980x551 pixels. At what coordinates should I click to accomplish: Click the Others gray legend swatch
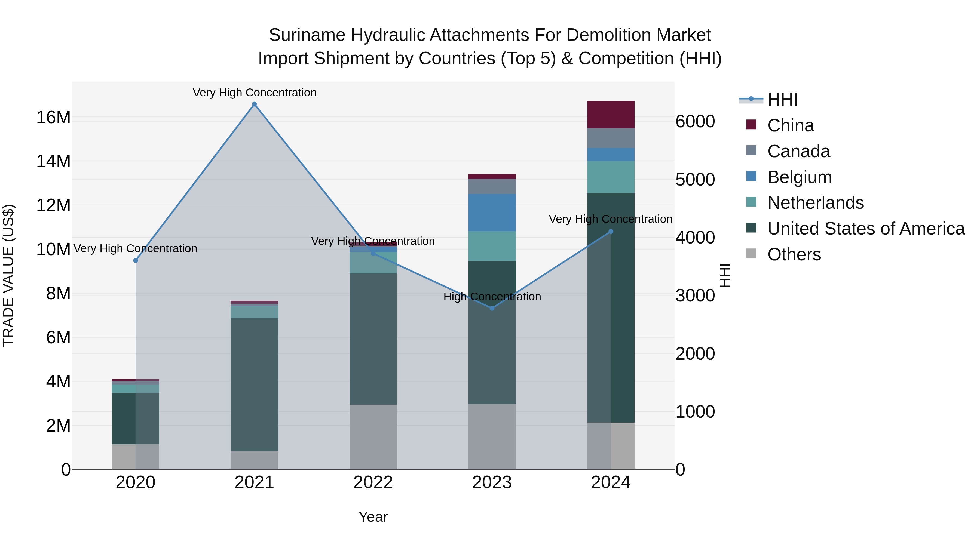pyautogui.click(x=751, y=253)
